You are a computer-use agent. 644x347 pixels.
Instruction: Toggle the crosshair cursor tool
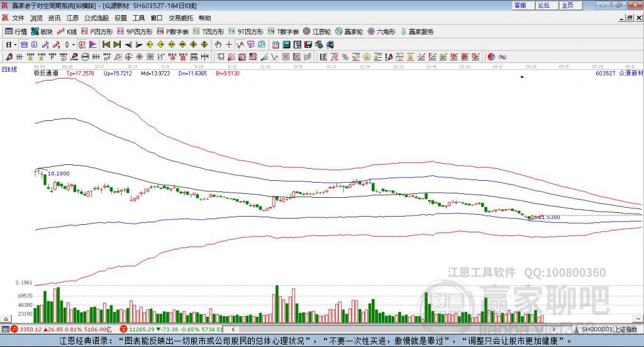click(x=229, y=45)
